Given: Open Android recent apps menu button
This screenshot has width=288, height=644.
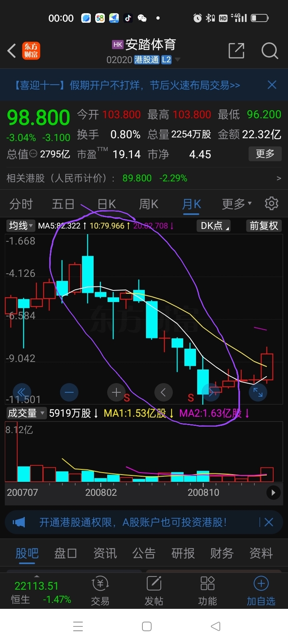Looking at the screenshot, I should pos(78,626).
